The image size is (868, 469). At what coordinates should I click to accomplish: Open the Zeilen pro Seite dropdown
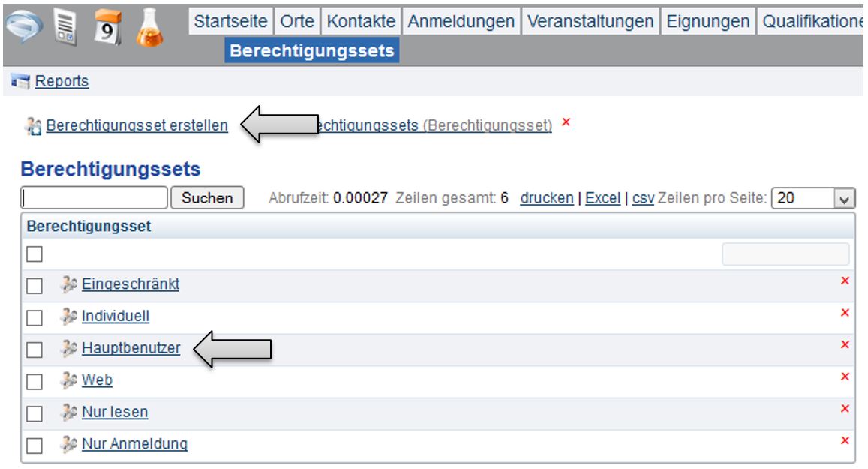click(845, 198)
